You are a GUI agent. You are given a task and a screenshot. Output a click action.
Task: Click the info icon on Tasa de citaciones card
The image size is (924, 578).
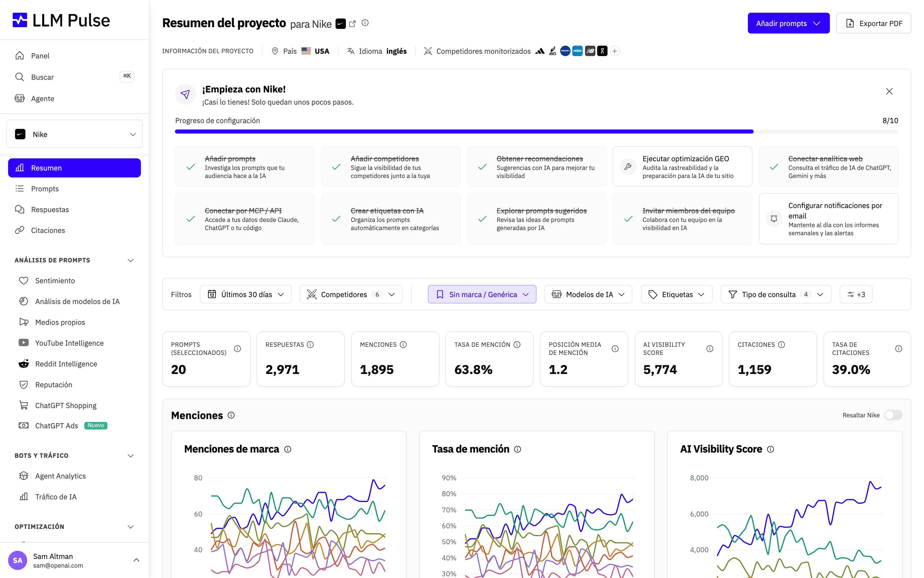[x=899, y=349]
